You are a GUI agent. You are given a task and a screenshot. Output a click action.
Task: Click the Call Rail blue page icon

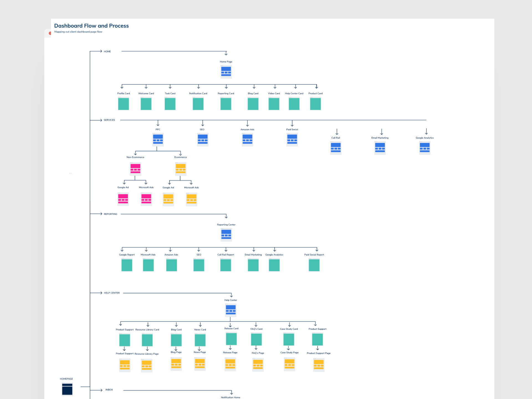click(336, 148)
